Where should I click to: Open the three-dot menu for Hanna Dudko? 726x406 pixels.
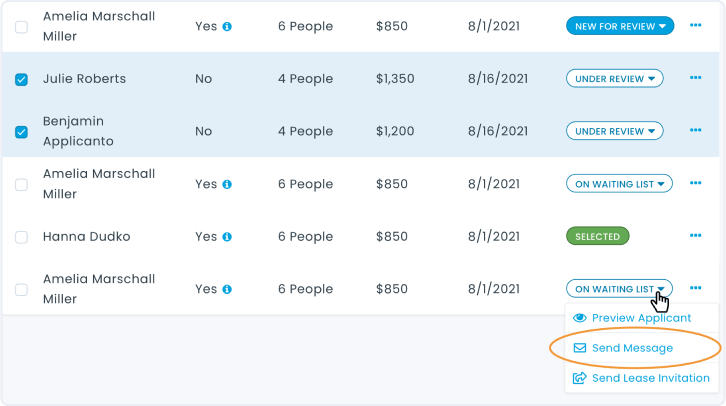point(695,236)
